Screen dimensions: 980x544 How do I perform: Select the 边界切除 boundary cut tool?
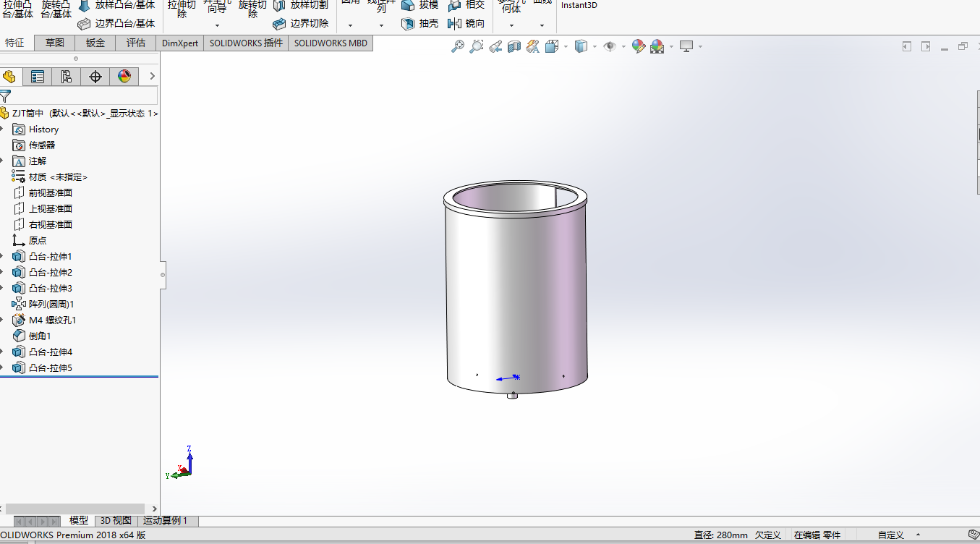pos(301,24)
